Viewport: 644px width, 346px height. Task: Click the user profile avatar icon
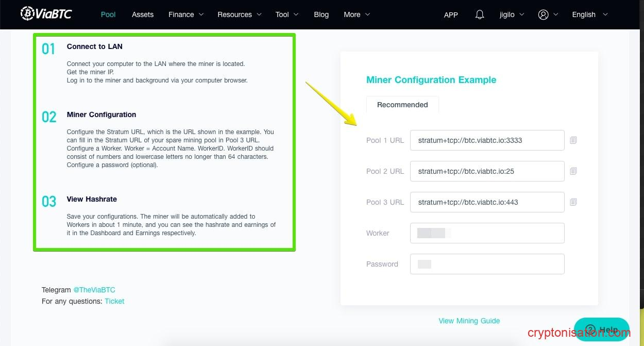(x=543, y=14)
